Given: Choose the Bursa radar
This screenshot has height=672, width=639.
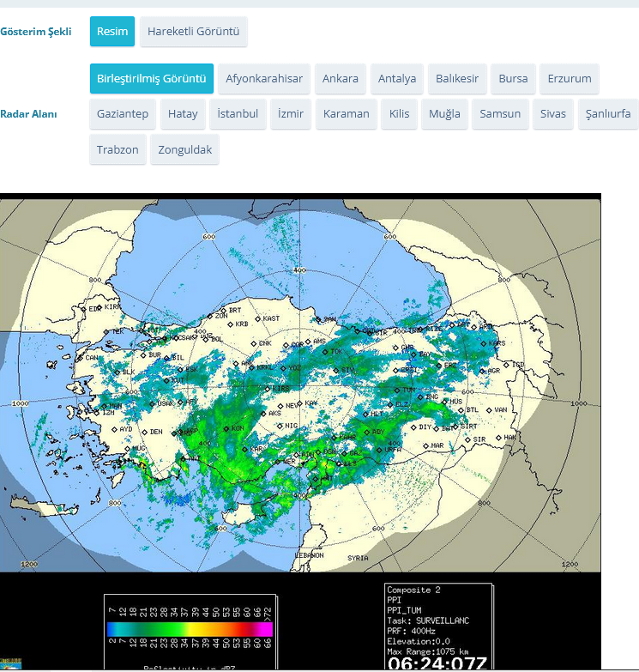Looking at the screenshot, I should (x=513, y=78).
